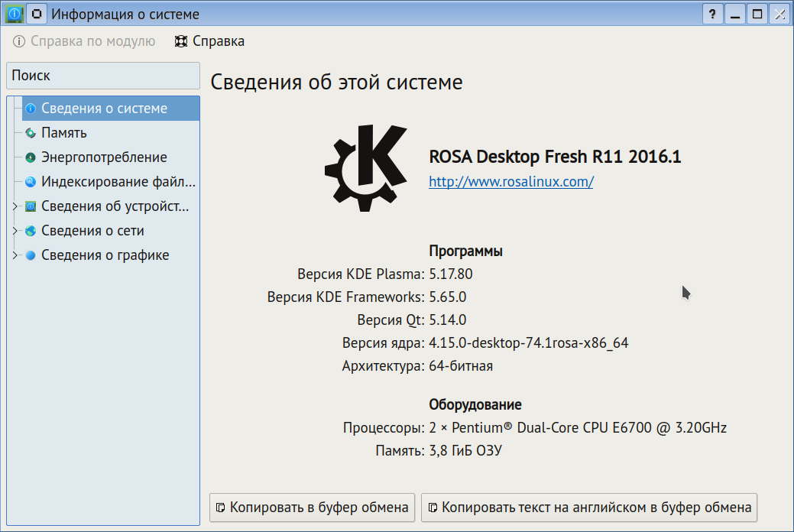Viewport: 794px width, 532px height.
Task: Expand the Сведения об устройстве tree node
Action: tap(15, 206)
